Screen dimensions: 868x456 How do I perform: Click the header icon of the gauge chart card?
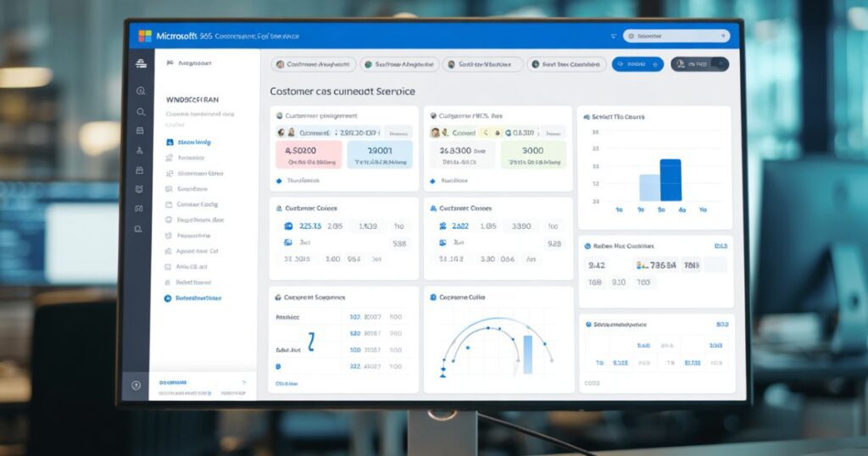coord(433,298)
